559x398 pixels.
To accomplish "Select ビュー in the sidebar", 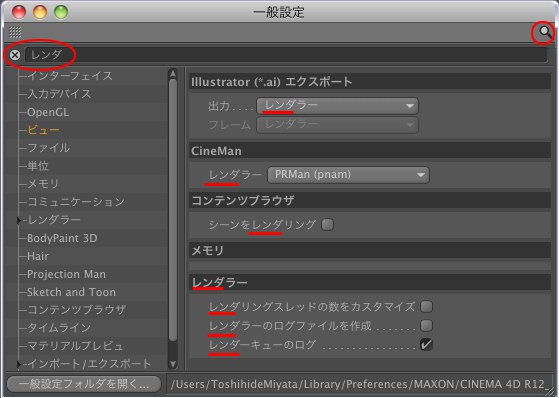I will [x=43, y=130].
